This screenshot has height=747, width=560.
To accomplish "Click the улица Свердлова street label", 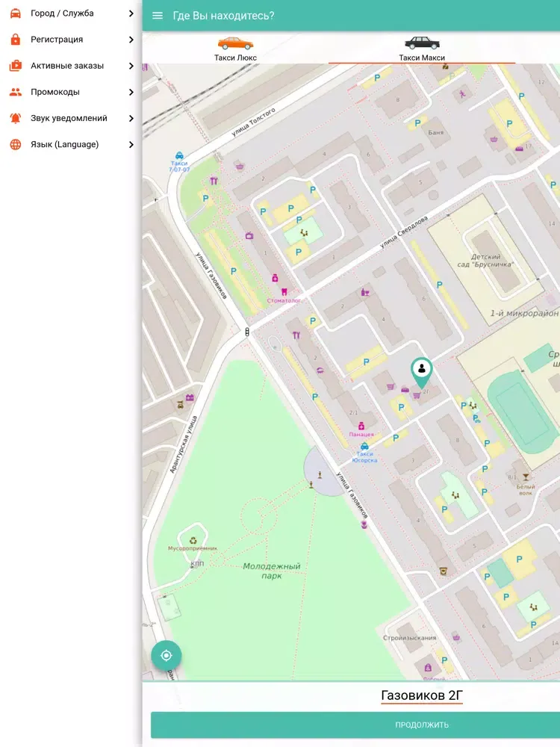I will [x=404, y=232].
